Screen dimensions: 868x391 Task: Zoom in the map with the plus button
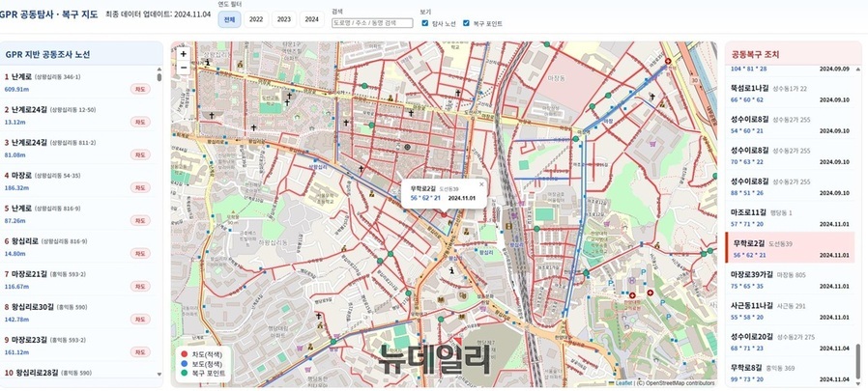pyautogui.click(x=184, y=54)
